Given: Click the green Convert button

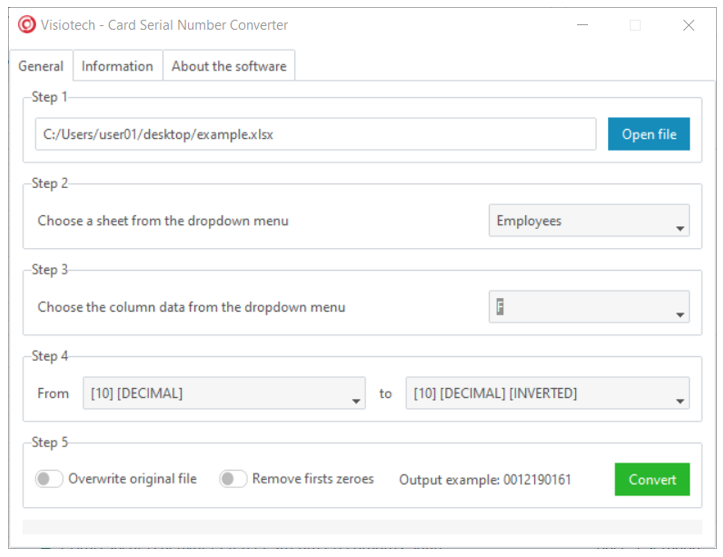Looking at the screenshot, I should pos(652,480).
